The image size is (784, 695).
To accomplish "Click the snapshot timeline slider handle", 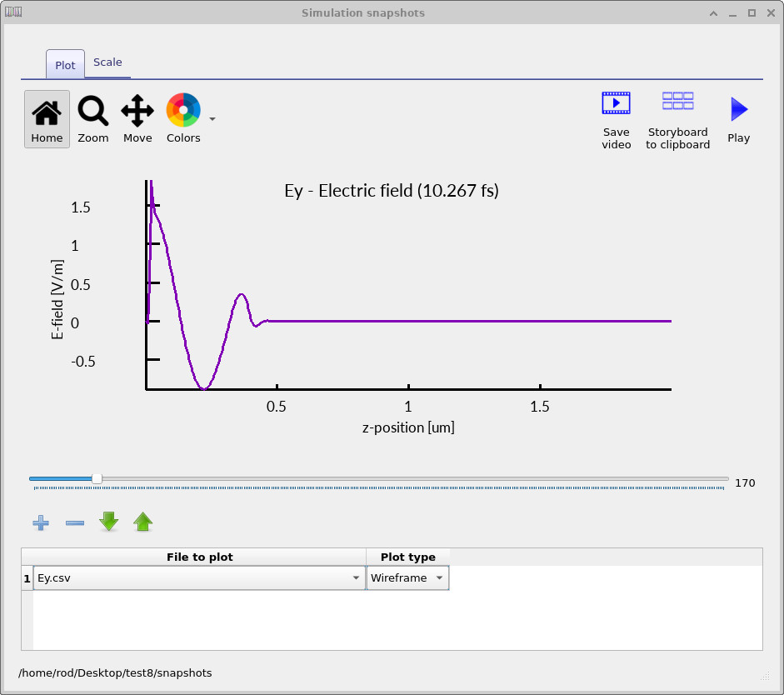I will click(97, 478).
